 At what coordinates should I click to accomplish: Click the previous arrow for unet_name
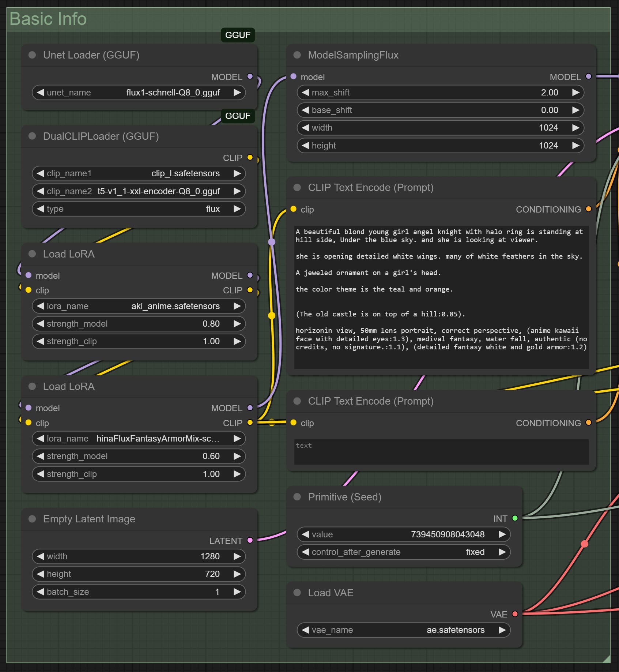click(40, 93)
